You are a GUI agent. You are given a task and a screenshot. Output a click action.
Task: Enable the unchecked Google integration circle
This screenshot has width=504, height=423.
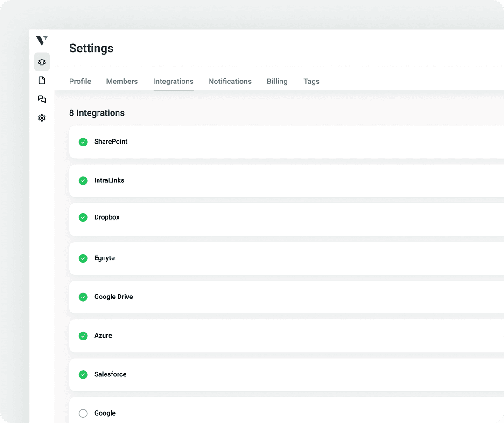(x=83, y=413)
